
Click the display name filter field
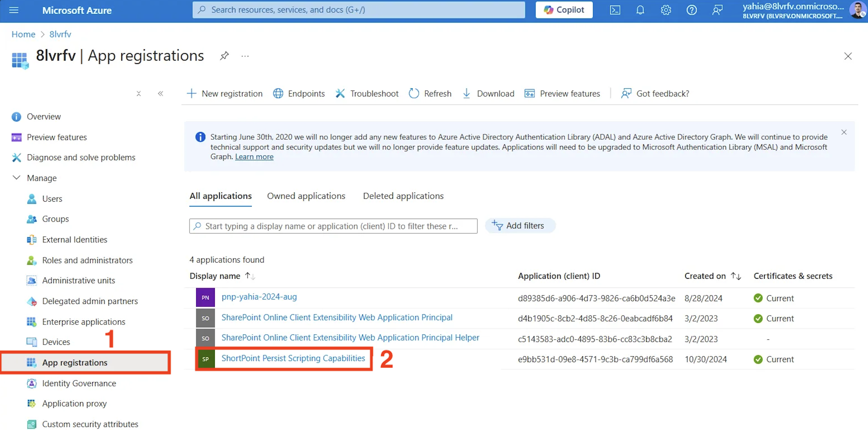pyautogui.click(x=333, y=226)
